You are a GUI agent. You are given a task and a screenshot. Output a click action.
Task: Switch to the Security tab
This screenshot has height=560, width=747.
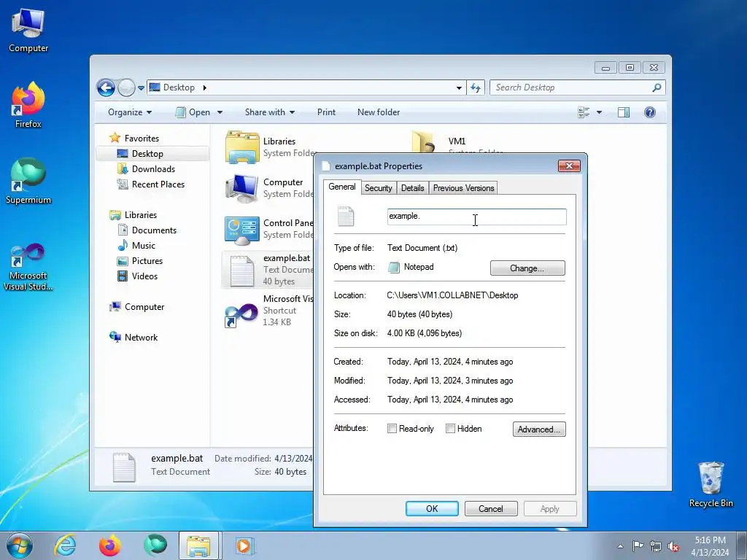point(379,188)
